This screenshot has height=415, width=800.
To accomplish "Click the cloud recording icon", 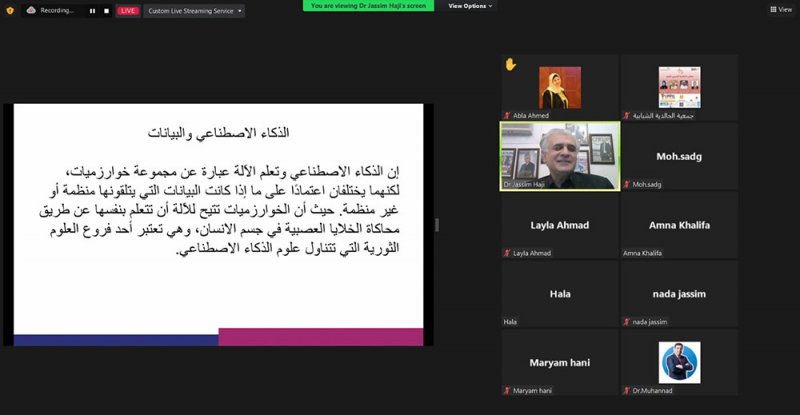I will pyautogui.click(x=31, y=10).
